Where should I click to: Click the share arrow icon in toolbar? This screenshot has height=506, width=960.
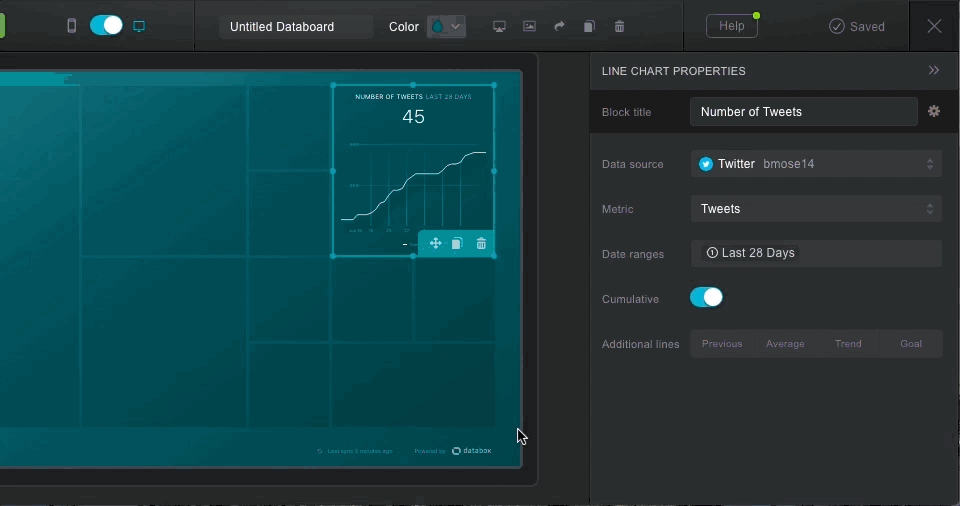click(x=559, y=27)
